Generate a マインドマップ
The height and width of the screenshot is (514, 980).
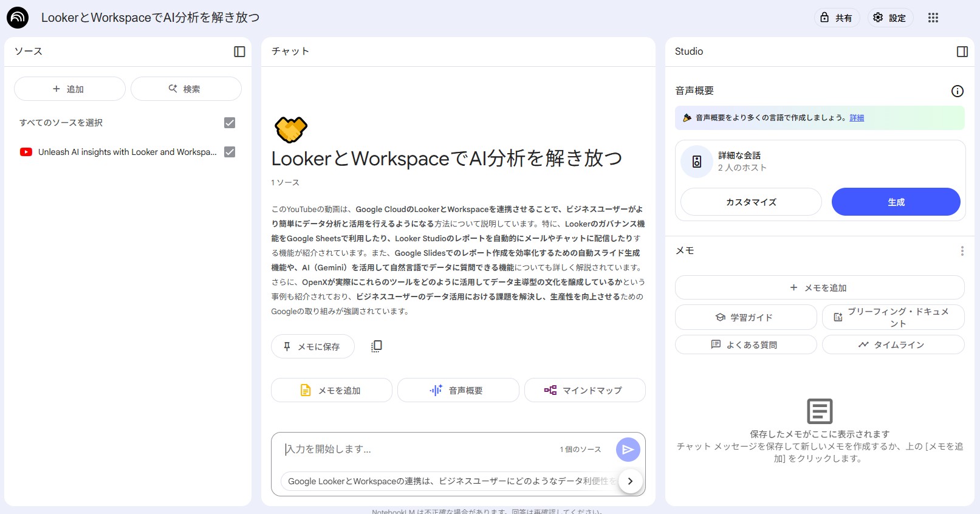584,390
